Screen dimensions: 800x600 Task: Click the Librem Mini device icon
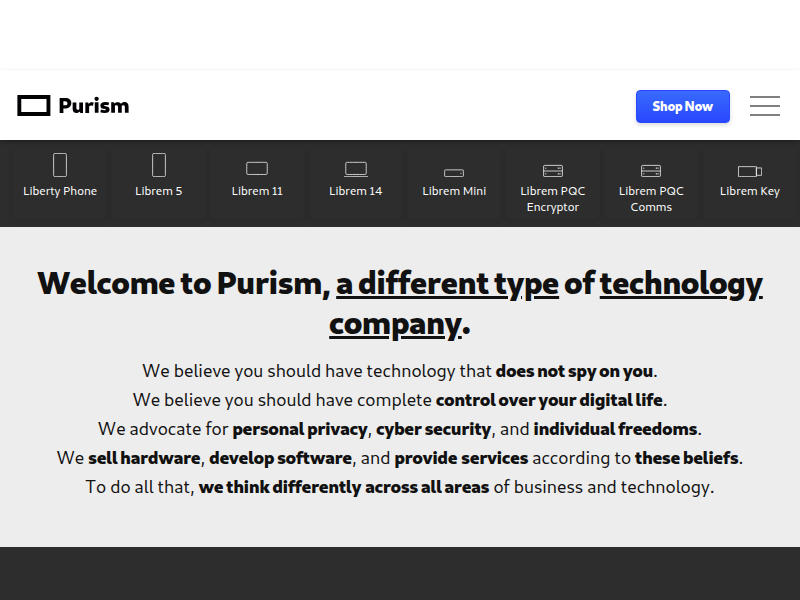454,173
